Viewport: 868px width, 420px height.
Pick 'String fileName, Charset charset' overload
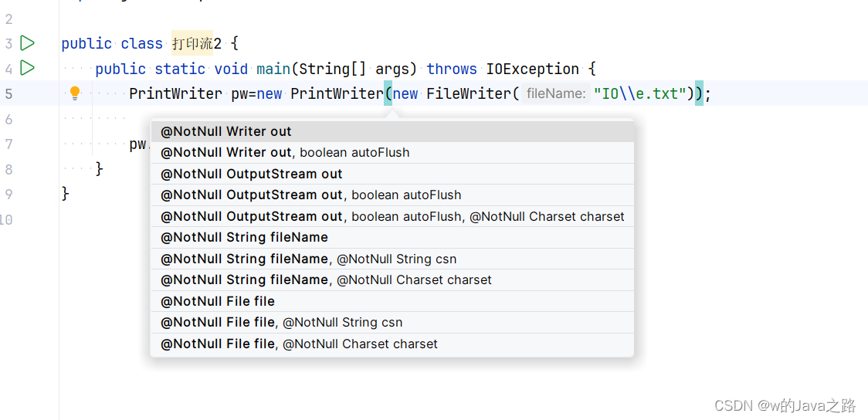[x=326, y=280]
